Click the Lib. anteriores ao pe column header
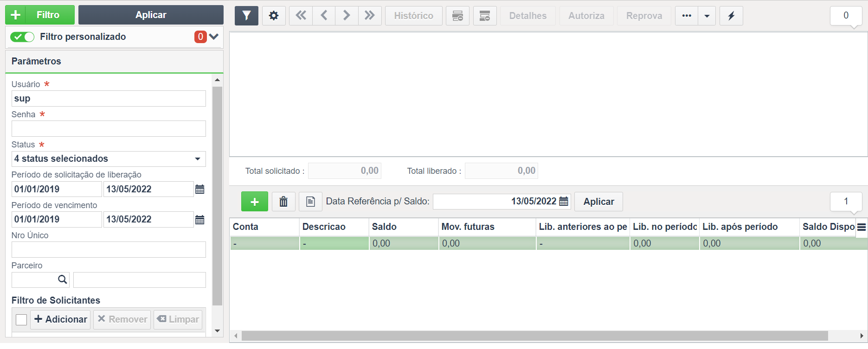Image resolution: width=868 pixels, height=349 pixels. pyautogui.click(x=583, y=227)
